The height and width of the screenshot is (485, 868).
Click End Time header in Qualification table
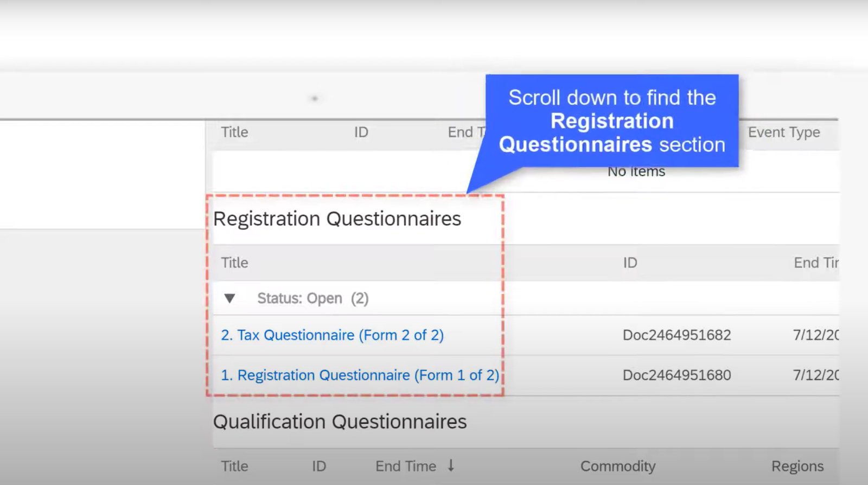[405, 466]
